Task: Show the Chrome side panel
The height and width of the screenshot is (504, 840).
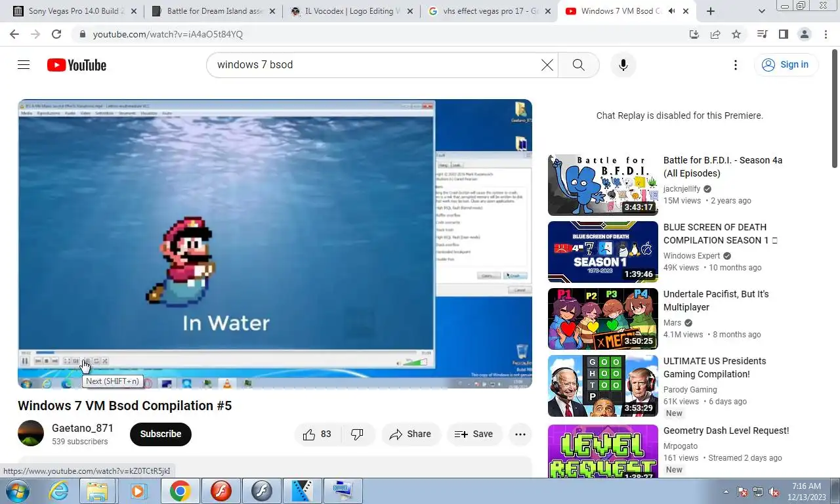Action: (784, 34)
